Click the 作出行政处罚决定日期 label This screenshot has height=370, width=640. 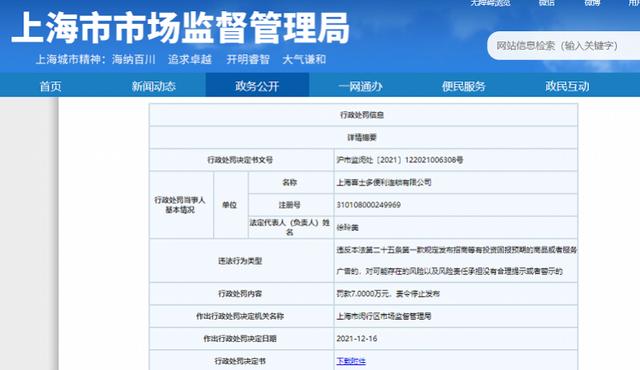[x=240, y=339]
